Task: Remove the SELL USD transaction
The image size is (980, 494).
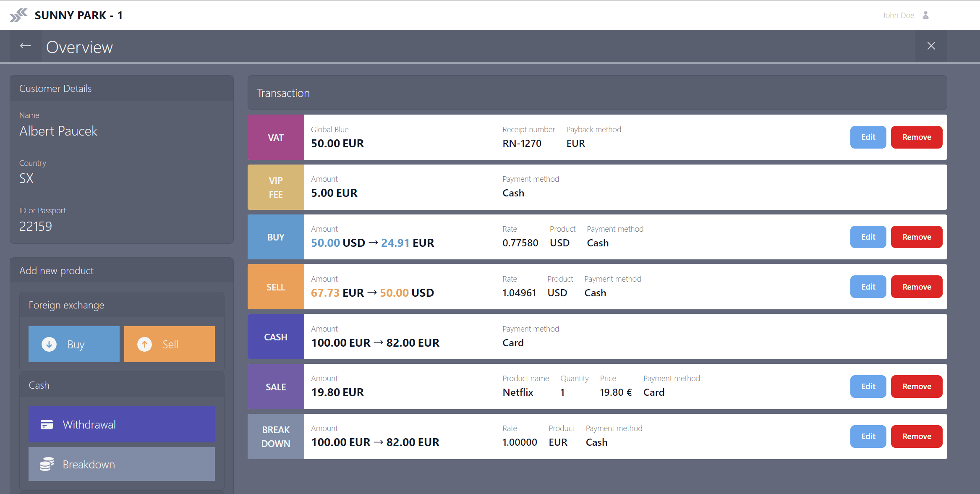Action: tap(917, 287)
